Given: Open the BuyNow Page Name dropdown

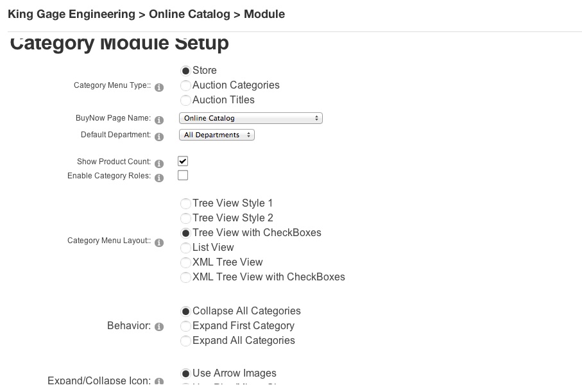Looking at the screenshot, I should coord(251,118).
